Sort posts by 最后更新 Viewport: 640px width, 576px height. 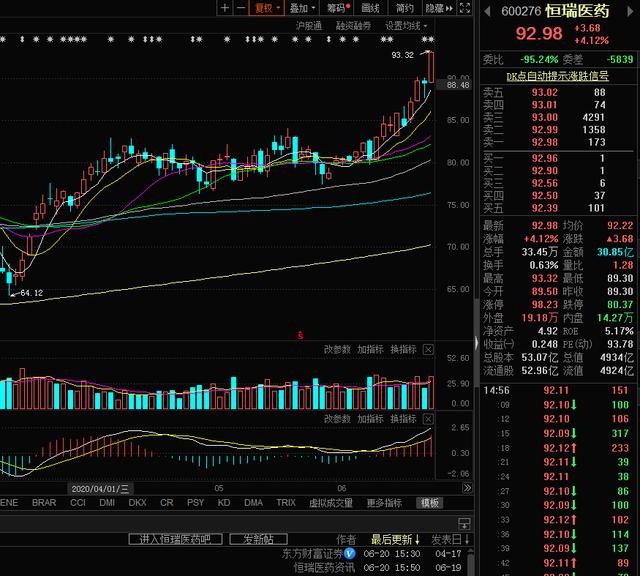[x=395, y=540]
